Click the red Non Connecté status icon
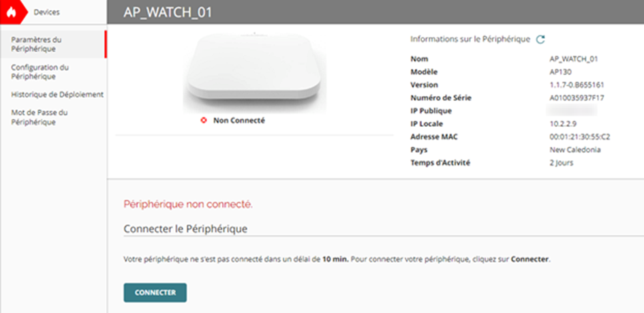The width and height of the screenshot is (644, 313). point(203,121)
